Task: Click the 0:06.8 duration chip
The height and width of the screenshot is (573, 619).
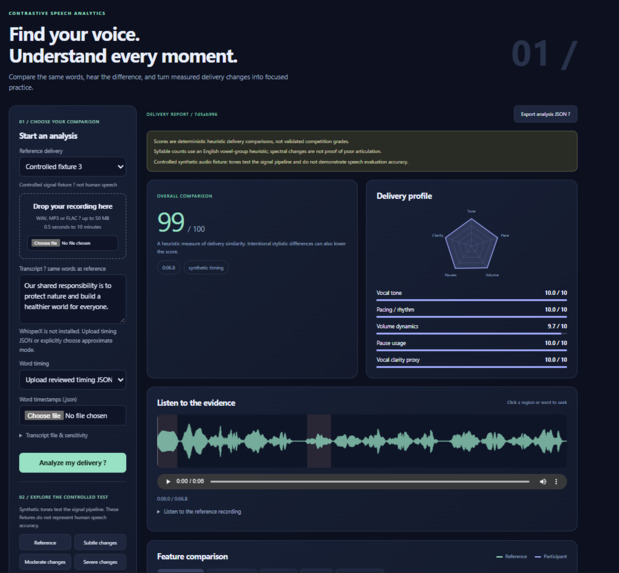Action: [169, 268]
